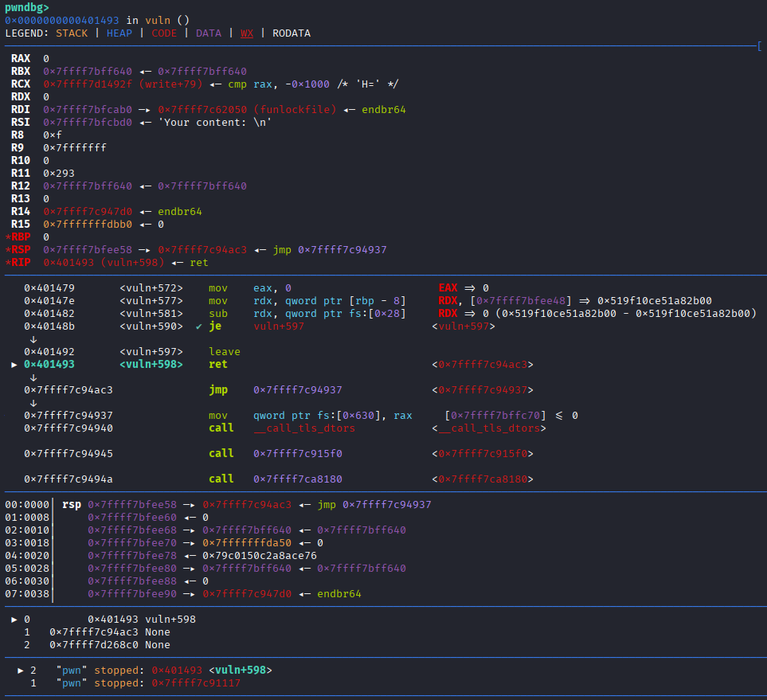Screen dimensions: 767x700
Task: Click the RODATA label in the legend
Action: [292, 33]
